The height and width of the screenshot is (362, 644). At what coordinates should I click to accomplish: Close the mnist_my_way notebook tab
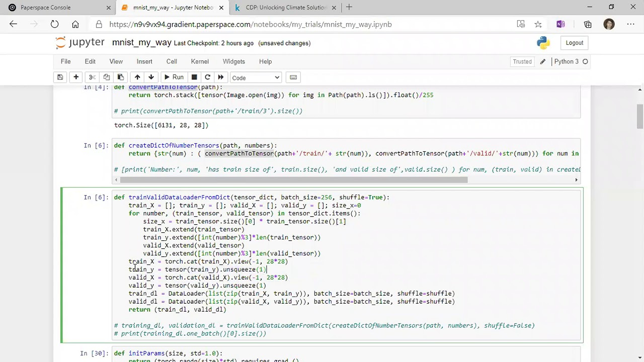pos(221,8)
